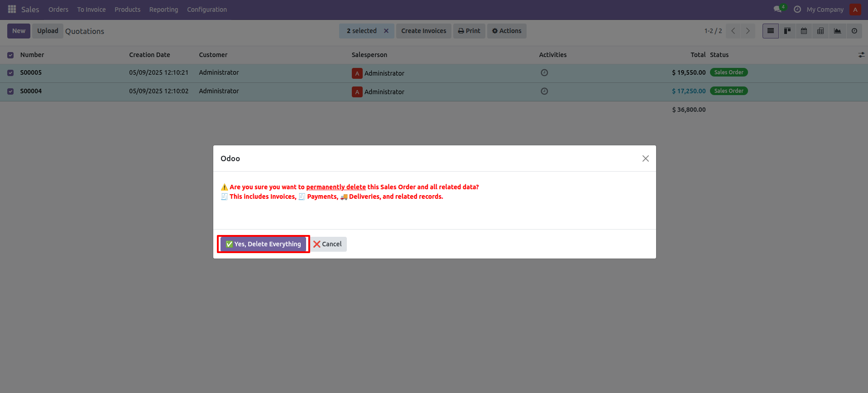Open the user avatar menu
This screenshot has height=393, width=868.
pos(855,10)
